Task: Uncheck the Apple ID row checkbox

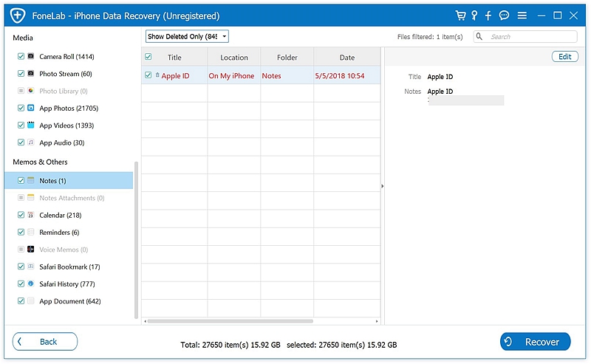Action: [148, 75]
